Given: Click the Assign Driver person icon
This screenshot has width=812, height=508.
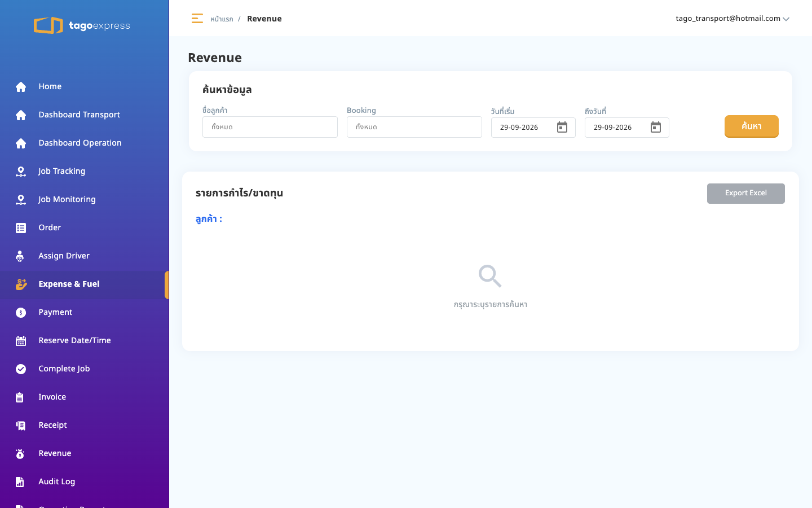Looking at the screenshot, I should 20,256.
